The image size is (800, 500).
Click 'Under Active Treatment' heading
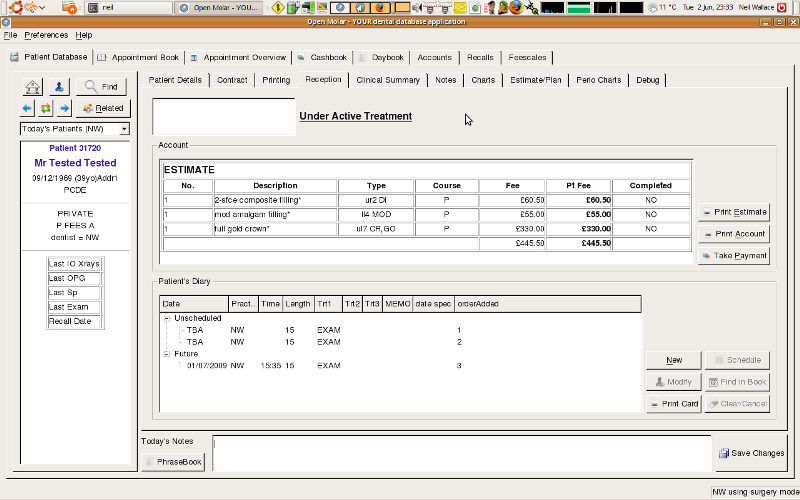tap(356, 116)
